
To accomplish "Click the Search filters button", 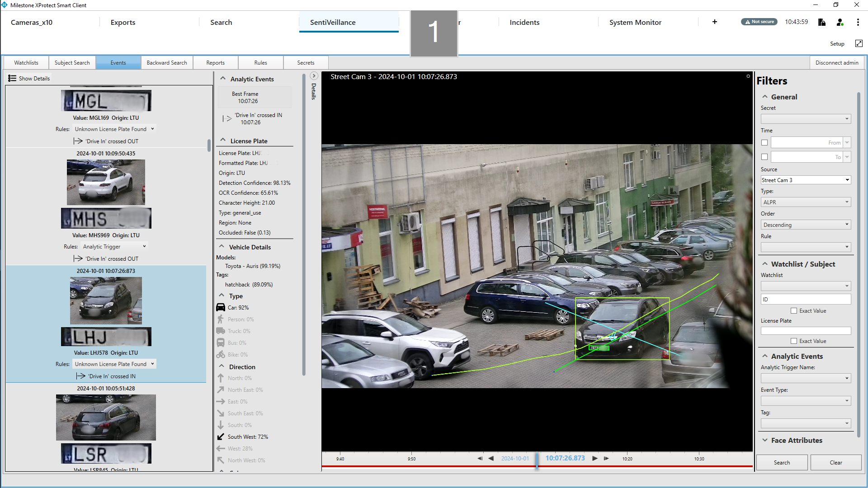I will [782, 462].
